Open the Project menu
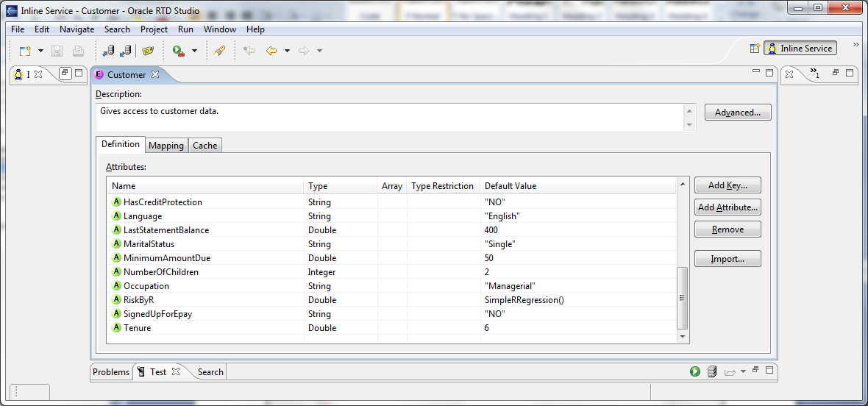Image resolution: width=868 pixels, height=406 pixels. tap(154, 29)
